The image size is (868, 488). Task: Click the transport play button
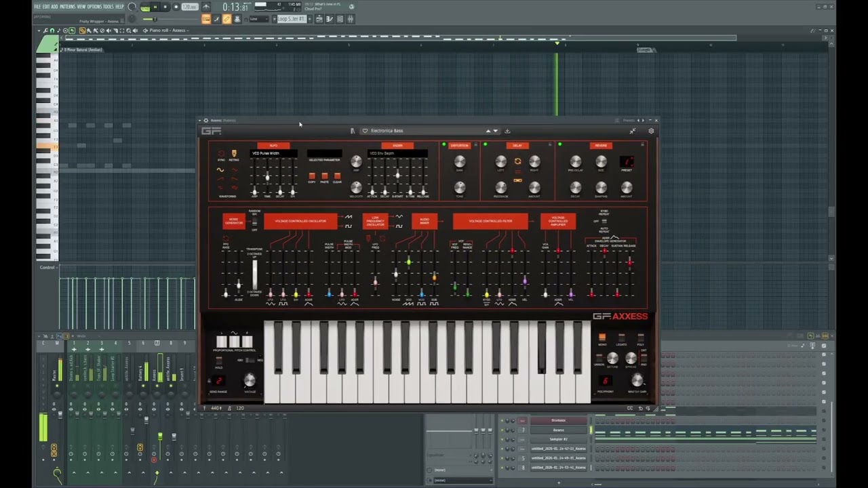click(155, 7)
